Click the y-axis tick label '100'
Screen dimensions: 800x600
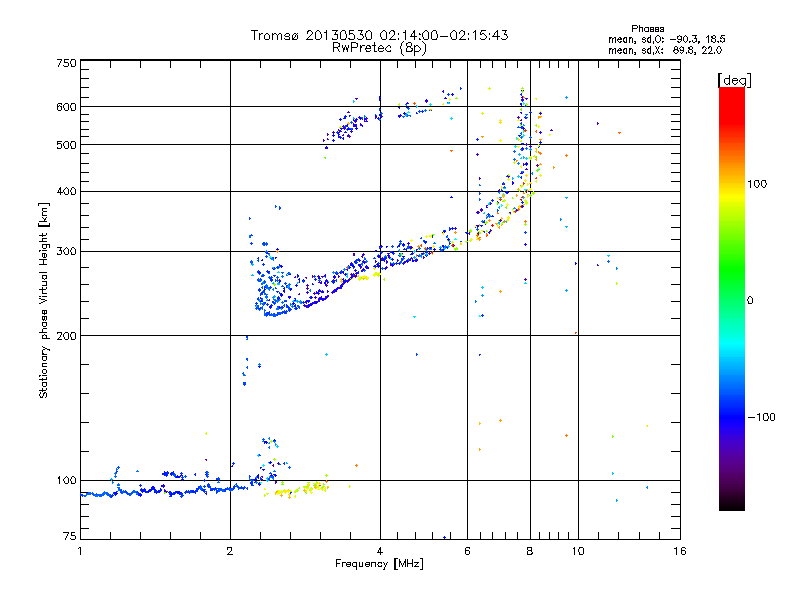pyautogui.click(x=66, y=480)
